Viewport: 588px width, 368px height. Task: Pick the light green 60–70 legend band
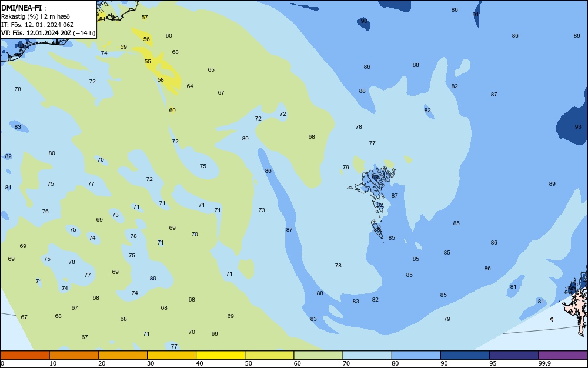click(318, 355)
